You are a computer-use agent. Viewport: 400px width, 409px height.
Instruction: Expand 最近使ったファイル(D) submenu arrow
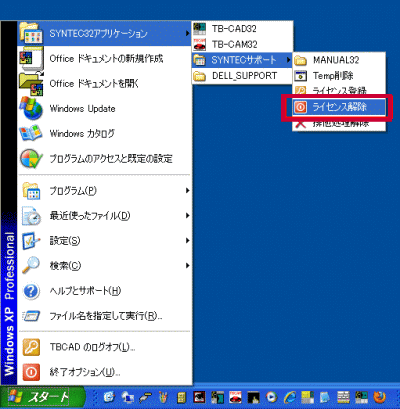pos(188,216)
